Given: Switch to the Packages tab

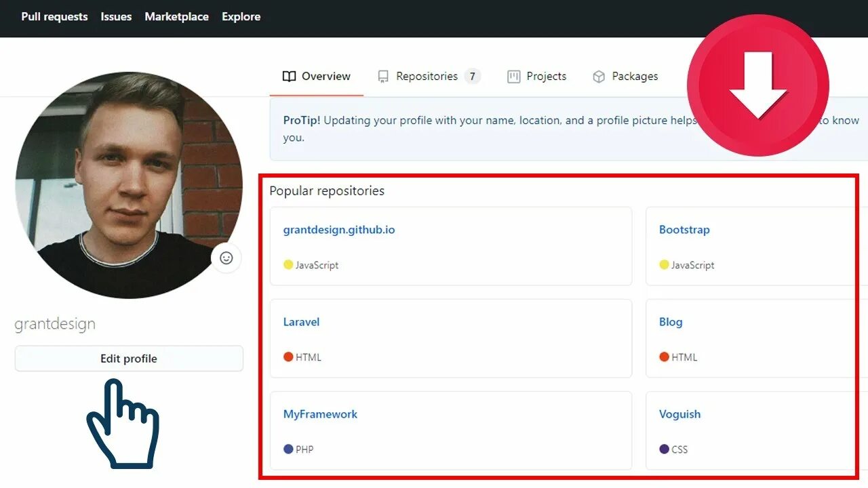Looking at the screenshot, I should 625,76.
